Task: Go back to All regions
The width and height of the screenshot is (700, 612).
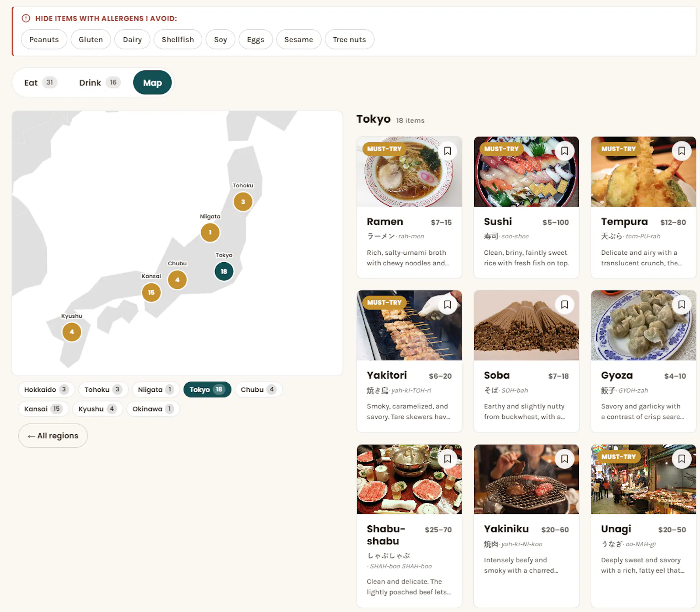Action: (x=53, y=436)
